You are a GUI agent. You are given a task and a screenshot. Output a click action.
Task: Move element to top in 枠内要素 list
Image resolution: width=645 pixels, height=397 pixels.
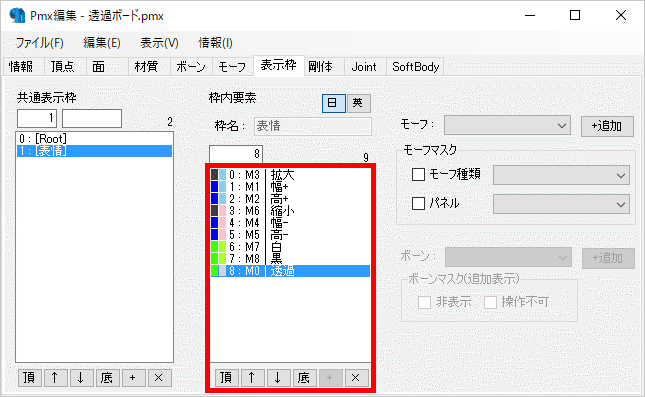click(x=227, y=378)
